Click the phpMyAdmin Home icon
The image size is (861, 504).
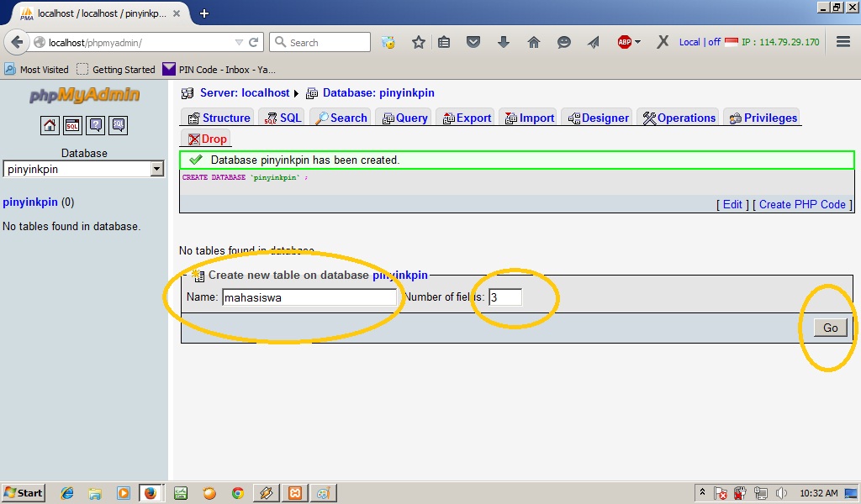coord(50,125)
